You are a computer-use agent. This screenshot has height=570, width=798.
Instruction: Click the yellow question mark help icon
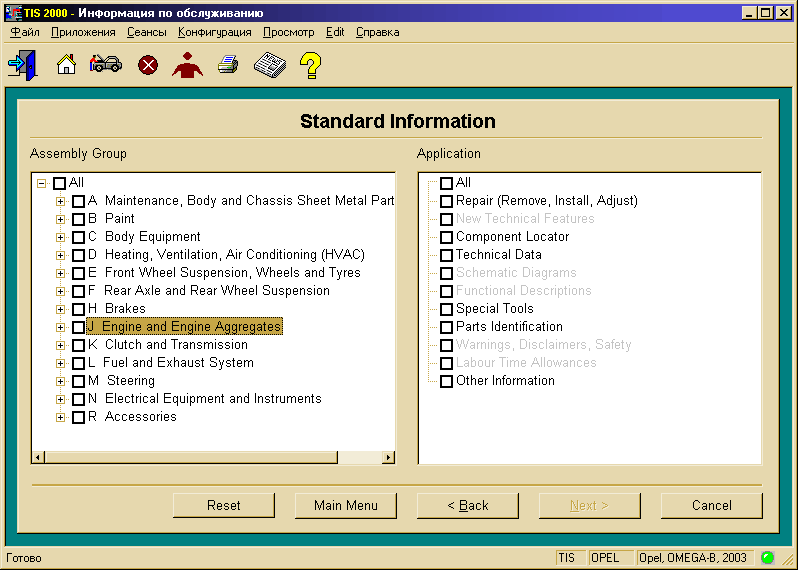(x=310, y=65)
